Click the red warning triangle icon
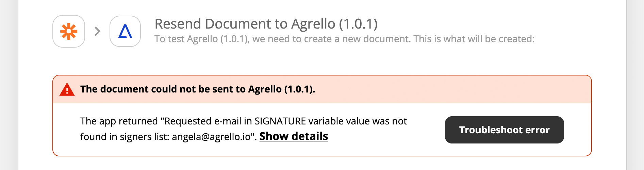The width and height of the screenshot is (644, 170). point(67,89)
